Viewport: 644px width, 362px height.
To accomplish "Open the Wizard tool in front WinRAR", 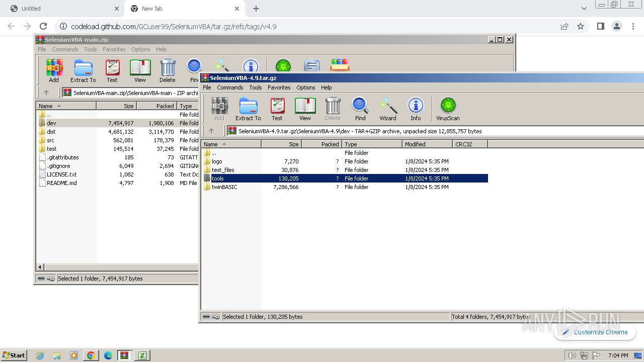I will pos(388,109).
